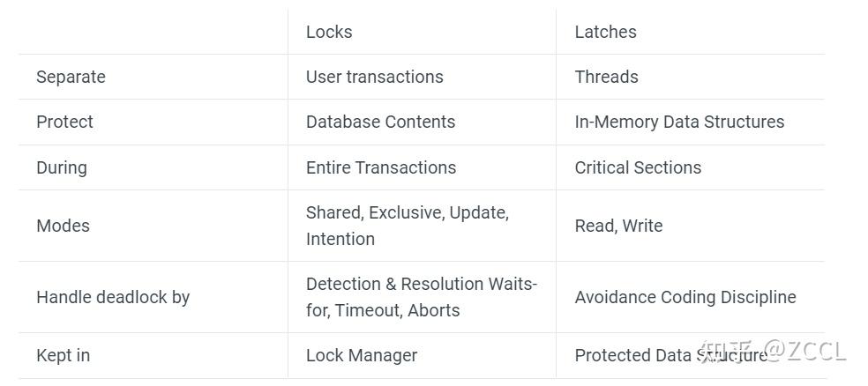The width and height of the screenshot is (868, 386).
Task: Select the Database Contents cell
Action: 380,122
